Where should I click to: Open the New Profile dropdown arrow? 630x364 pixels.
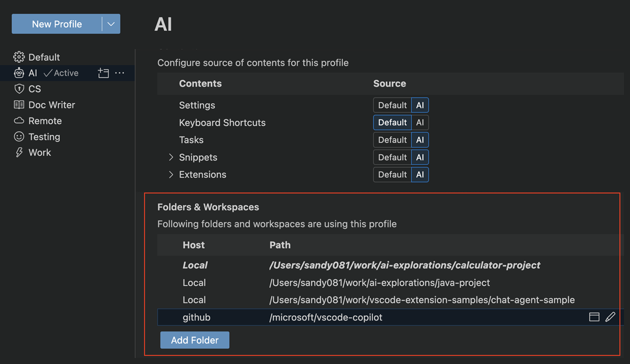click(111, 24)
